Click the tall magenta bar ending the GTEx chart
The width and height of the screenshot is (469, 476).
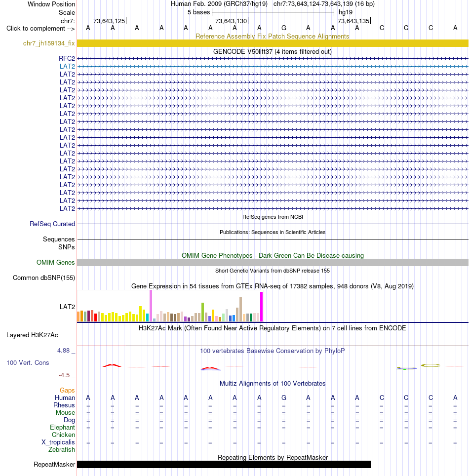pos(261,307)
